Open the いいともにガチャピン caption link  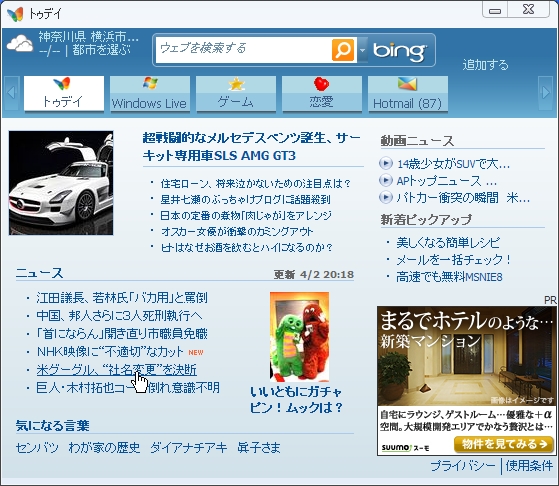(x=296, y=399)
